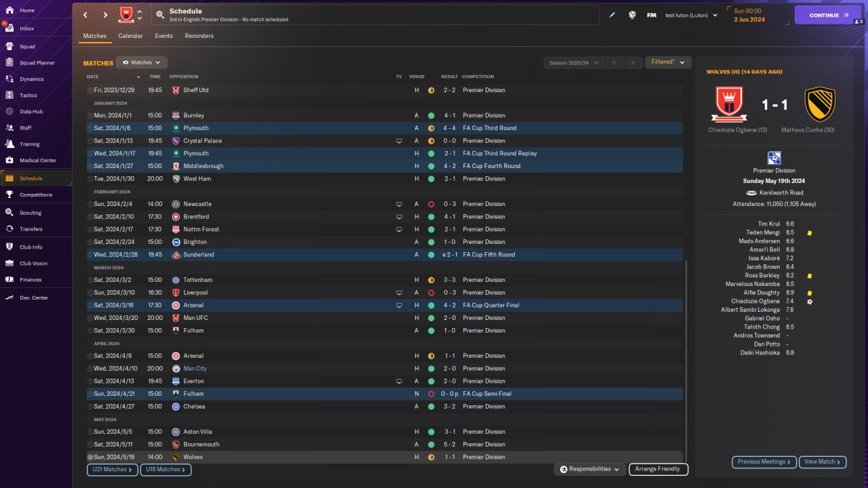Select the Arsenal FA Cup Quarter Final row
Screen dimensions: 868x488
384,305
